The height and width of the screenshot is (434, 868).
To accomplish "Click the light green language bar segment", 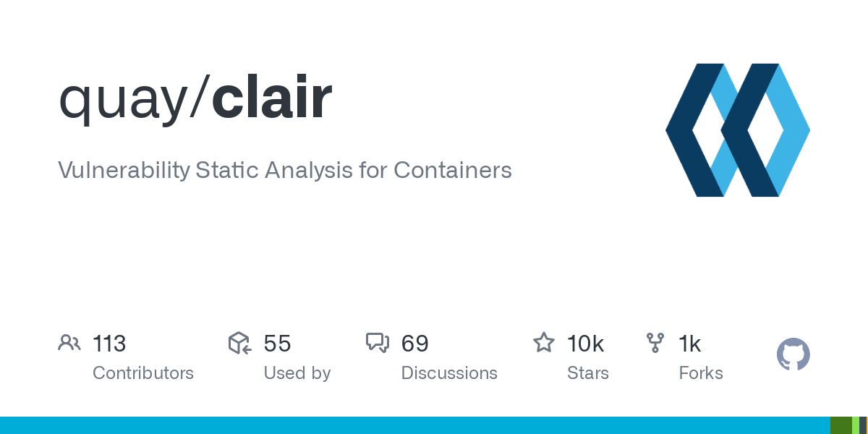I will pyautogui.click(x=856, y=425).
